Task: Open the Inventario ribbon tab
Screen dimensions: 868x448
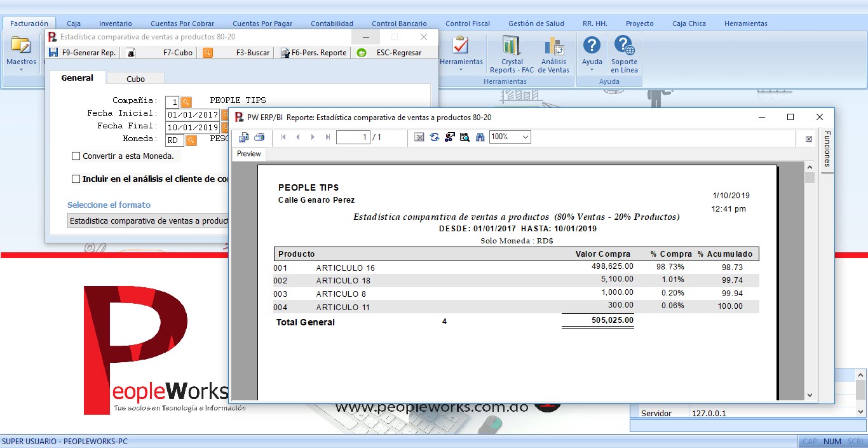Action: 116,24
